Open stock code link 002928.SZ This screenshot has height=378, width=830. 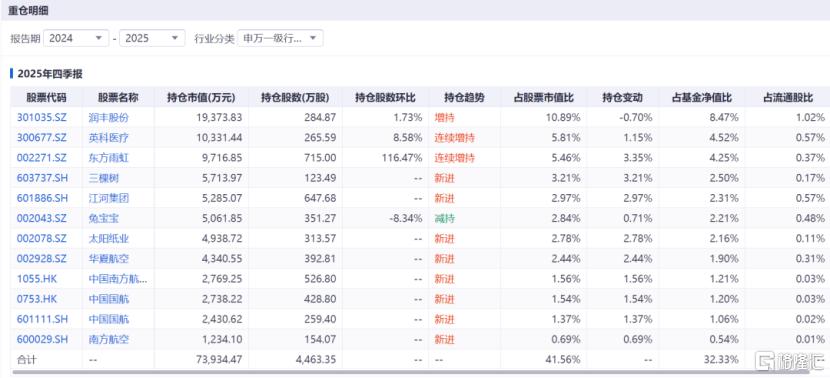click(41, 258)
